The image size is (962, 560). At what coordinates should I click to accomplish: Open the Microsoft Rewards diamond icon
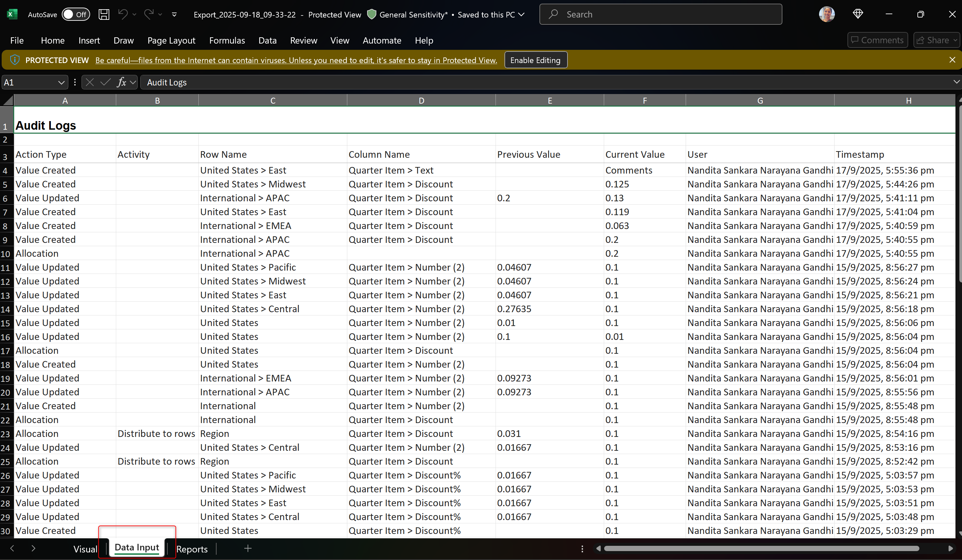pos(858,14)
